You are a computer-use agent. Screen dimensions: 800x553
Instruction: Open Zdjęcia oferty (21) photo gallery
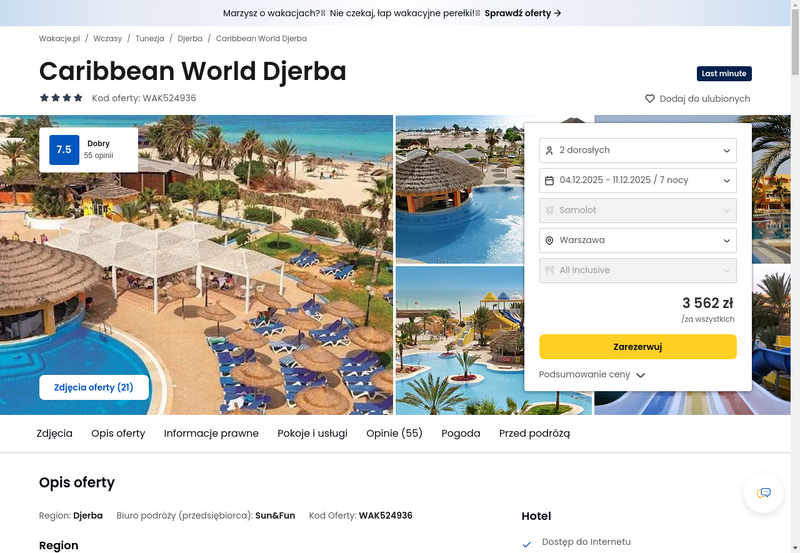(94, 387)
